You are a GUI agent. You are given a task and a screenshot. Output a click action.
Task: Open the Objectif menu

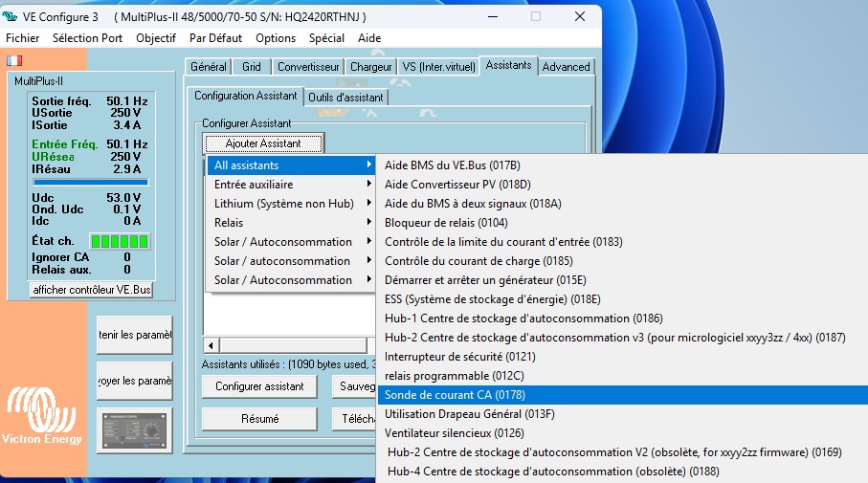point(156,38)
